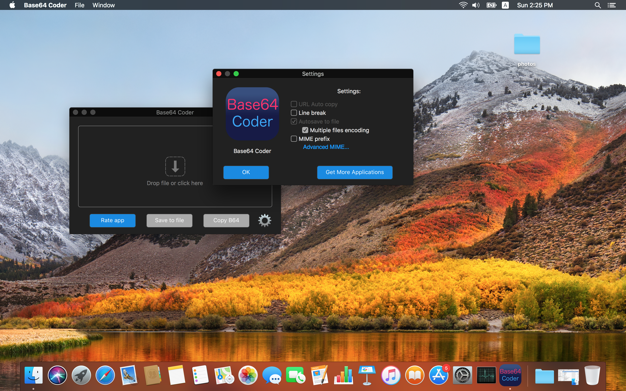Launch Siri from the dock
Viewport: 626px width, 391px height.
(57, 375)
